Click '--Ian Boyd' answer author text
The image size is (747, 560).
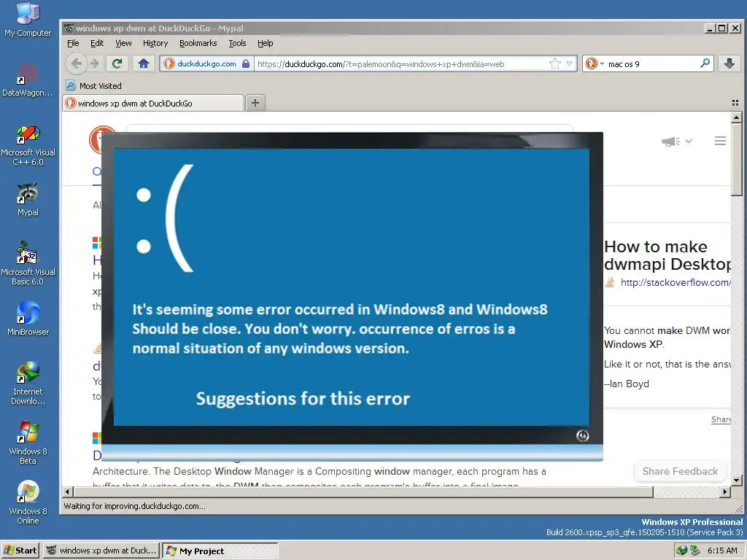coord(627,384)
